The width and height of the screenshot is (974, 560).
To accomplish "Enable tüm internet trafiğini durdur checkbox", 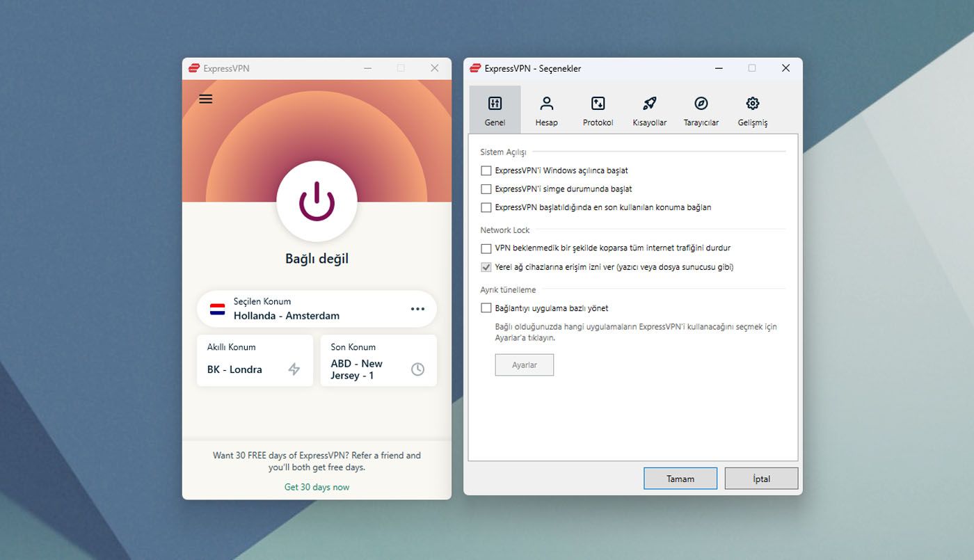I will pyautogui.click(x=486, y=248).
